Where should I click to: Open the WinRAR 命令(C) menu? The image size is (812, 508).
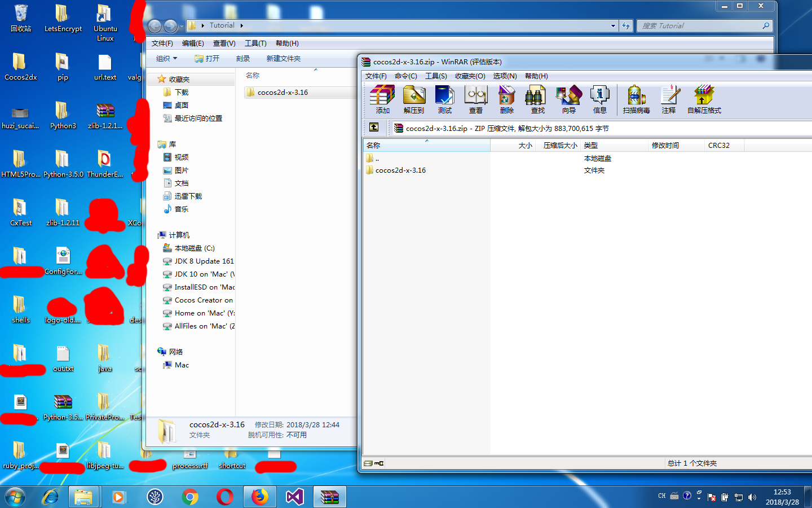click(x=405, y=76)
